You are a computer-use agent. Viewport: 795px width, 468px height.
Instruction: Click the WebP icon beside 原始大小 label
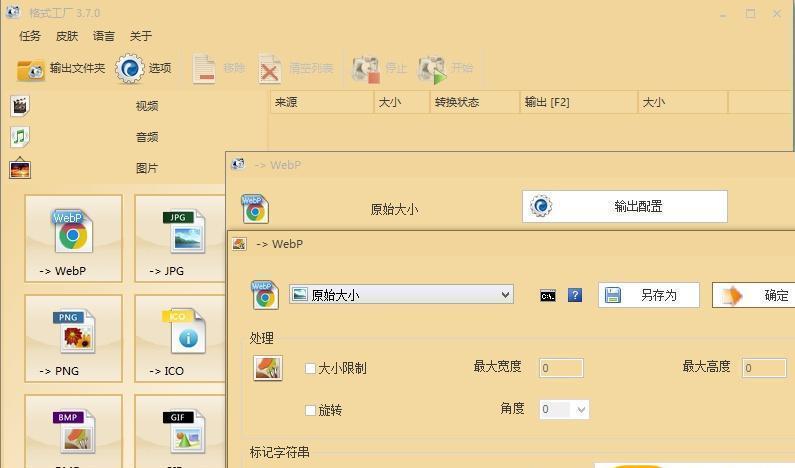pyautogui.click(x=255, y=208)
